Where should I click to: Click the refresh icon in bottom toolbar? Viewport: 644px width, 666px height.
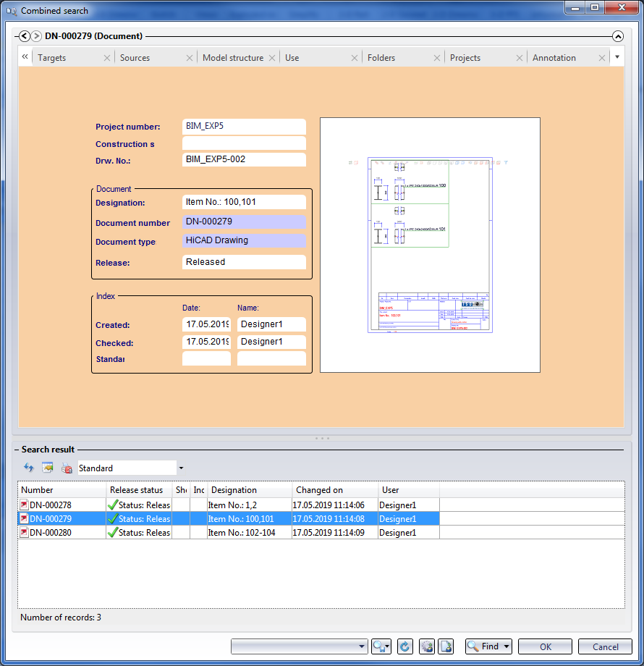(405, 646)
